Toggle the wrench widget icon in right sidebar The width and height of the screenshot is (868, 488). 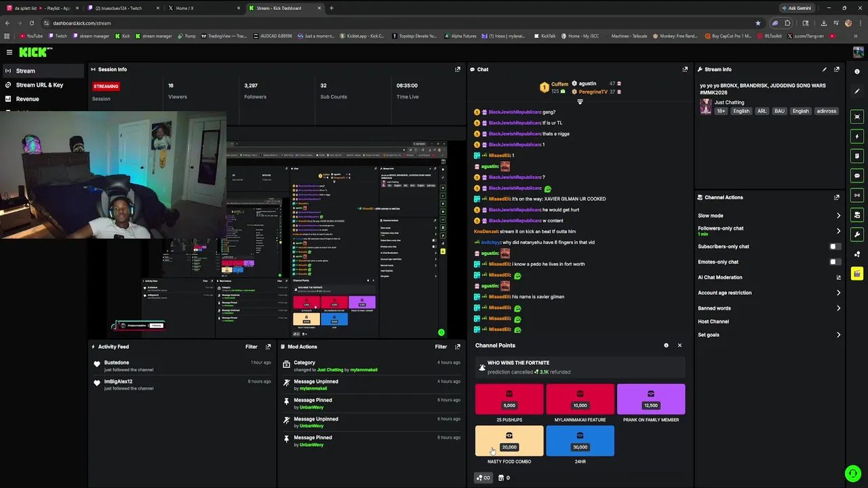pyautogui.click(x=857, y=235)
